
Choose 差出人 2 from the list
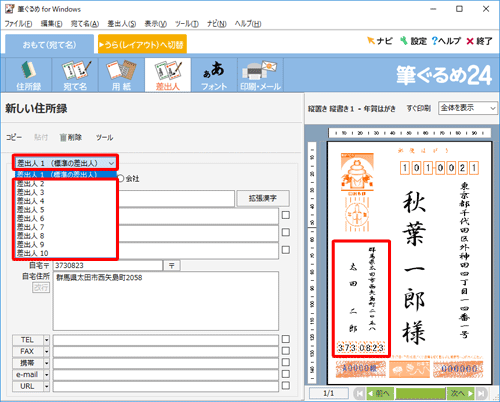click(x=66, y=184)
